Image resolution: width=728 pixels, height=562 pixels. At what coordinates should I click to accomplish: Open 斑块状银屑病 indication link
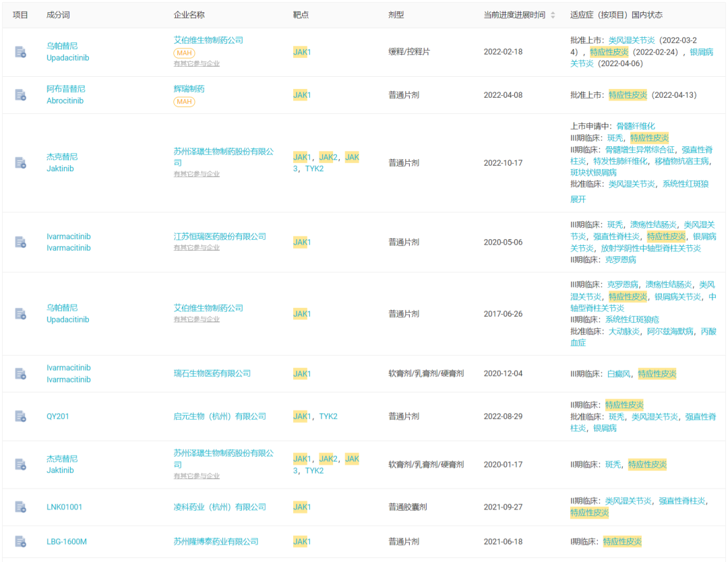coord(593,173)
